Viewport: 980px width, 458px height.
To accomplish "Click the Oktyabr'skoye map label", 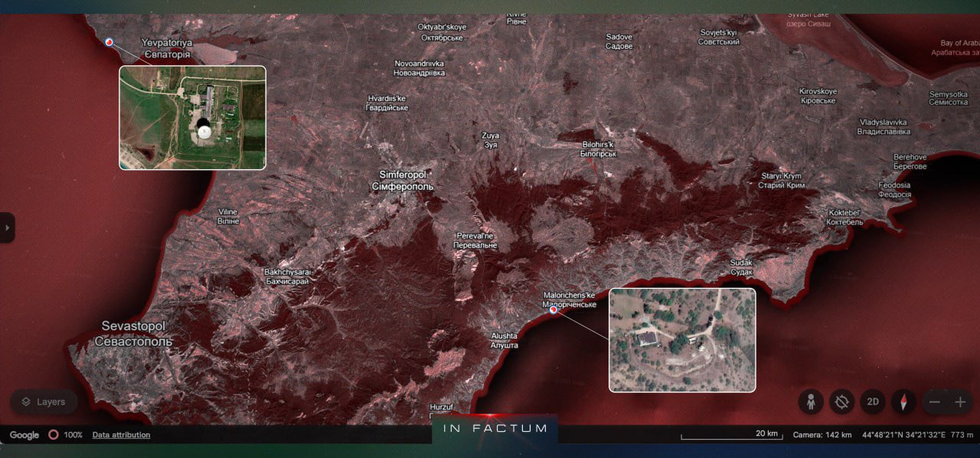I will coord(442,32).
